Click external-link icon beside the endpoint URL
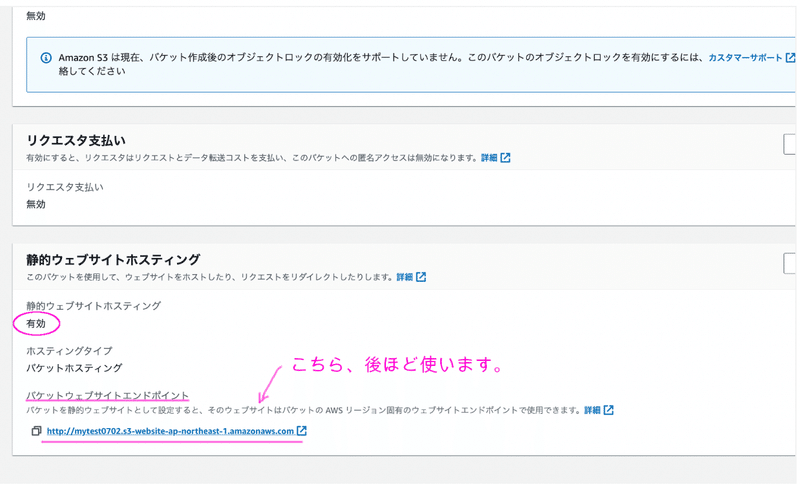This screenshot has width=800, height=485. point(302,431)
